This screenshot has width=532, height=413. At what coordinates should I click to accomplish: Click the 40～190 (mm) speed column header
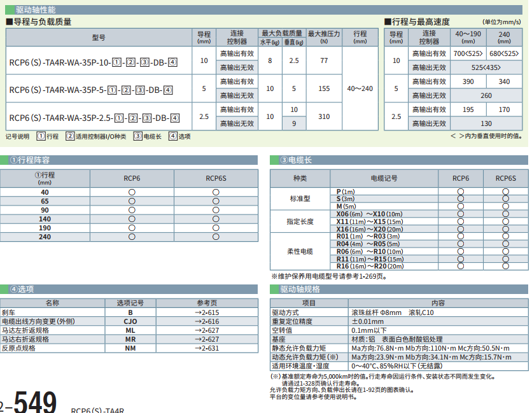468,38
